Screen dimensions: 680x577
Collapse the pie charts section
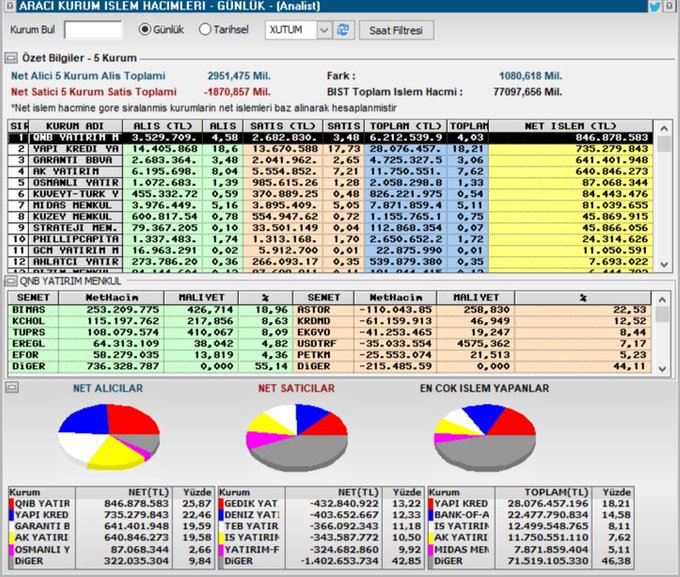tap(12, 387)
